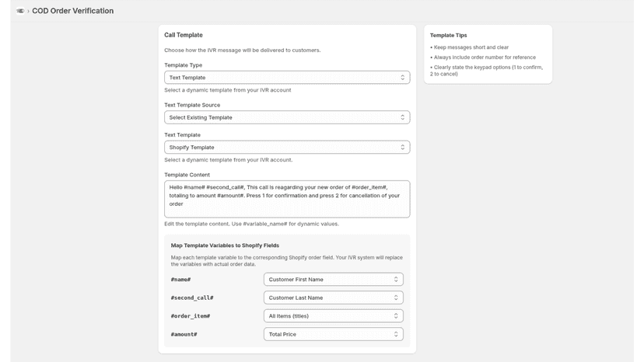Click the #second_call# variable label
The image size is (644, 362).
coord(192,298)
